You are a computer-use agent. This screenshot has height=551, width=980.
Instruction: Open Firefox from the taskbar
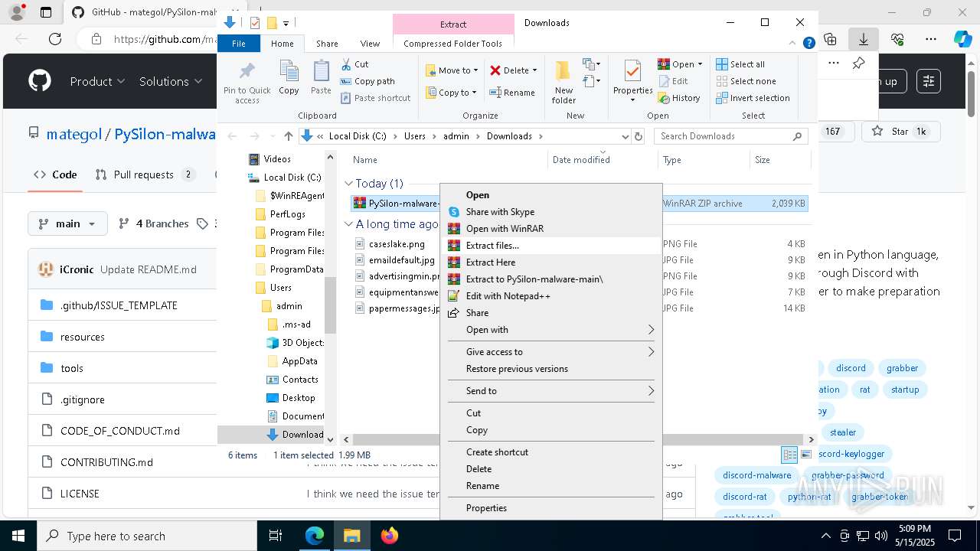click(x=390, y=536)
